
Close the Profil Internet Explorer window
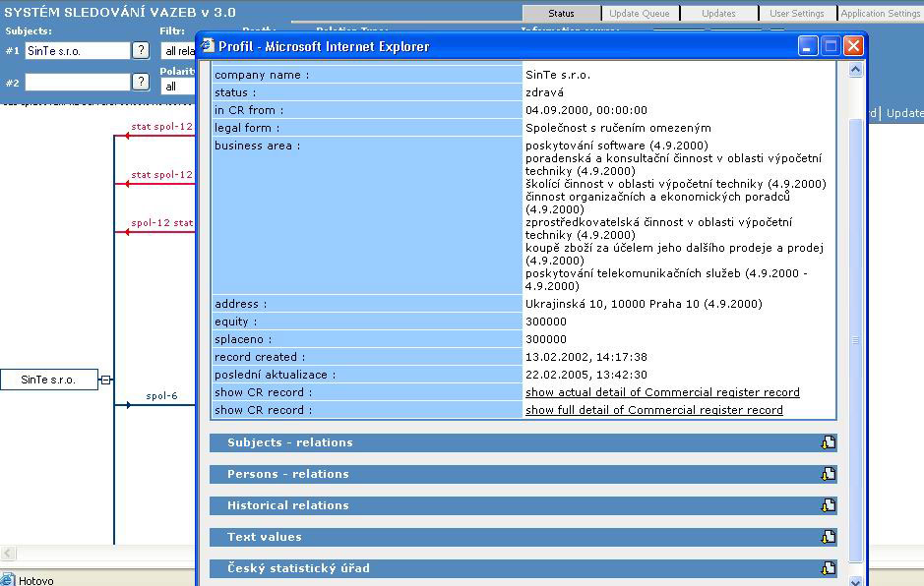coord(853,46)
